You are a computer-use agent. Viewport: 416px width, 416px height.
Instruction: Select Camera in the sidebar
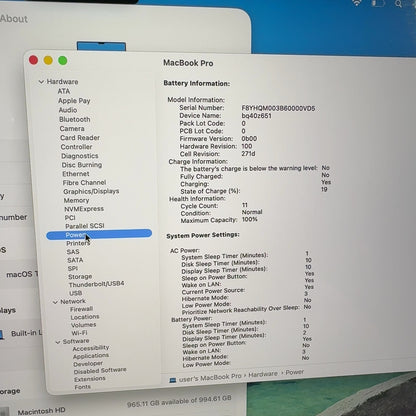[x=72, y=129]
